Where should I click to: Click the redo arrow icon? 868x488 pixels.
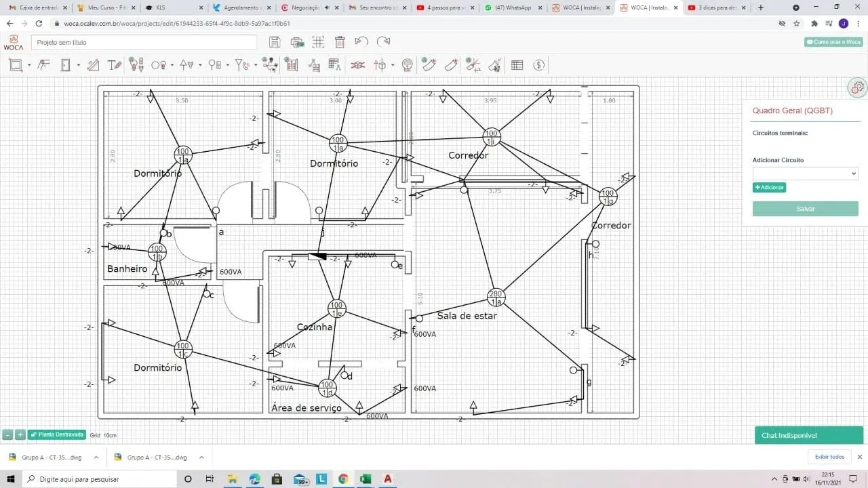(384, 42)
